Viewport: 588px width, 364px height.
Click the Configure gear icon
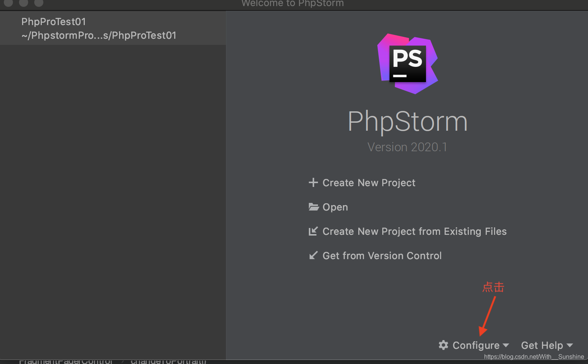pos(443,345)
